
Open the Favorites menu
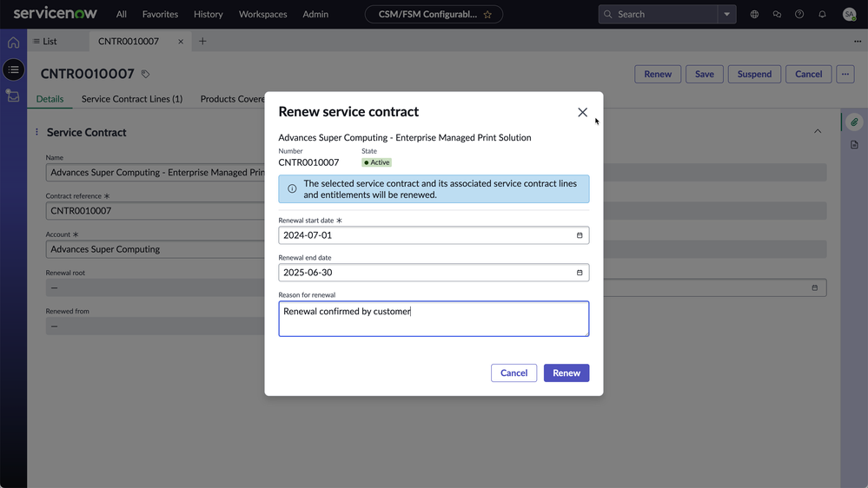[x=160, y=15]
